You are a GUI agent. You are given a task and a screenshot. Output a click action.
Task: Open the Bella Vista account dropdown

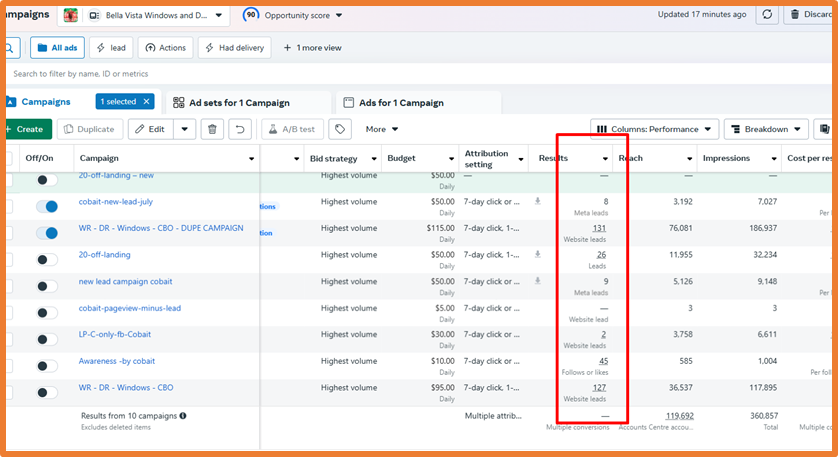click(x=219, y=16)
